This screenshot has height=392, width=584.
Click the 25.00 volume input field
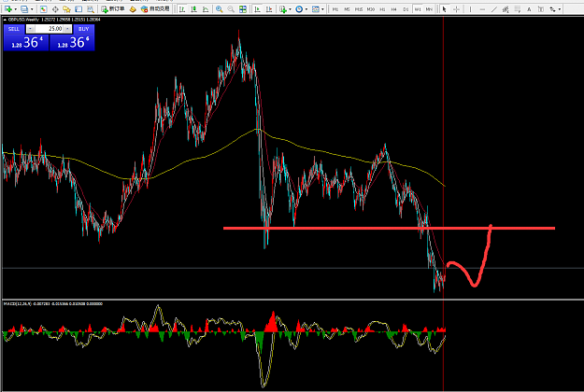click(x=49, y=29)
